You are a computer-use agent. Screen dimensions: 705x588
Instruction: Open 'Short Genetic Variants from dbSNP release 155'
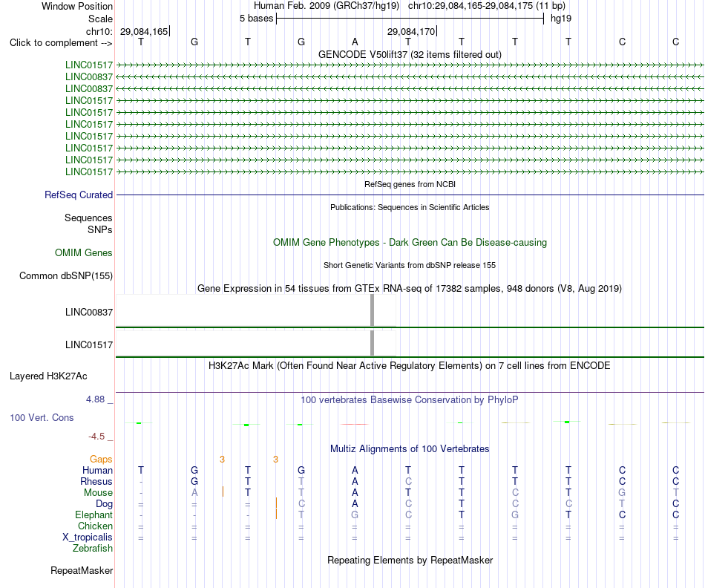coord(410,266)
